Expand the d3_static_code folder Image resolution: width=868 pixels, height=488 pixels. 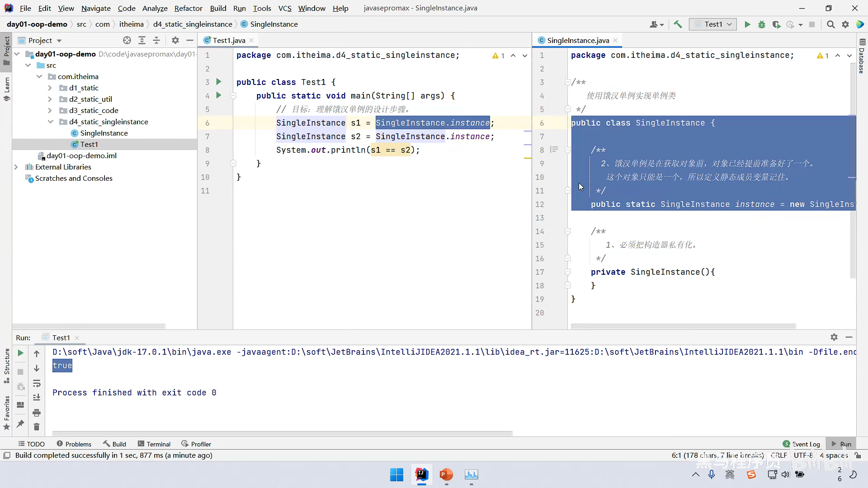[50, 110]
